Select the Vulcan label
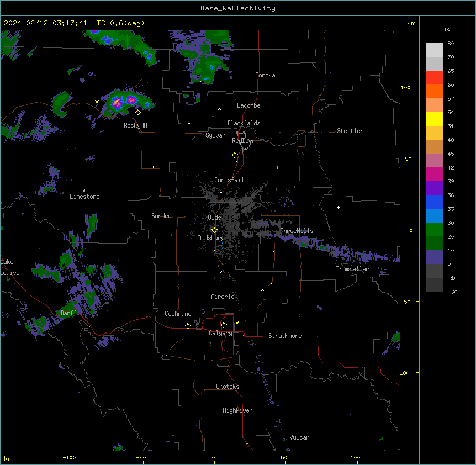Image resolution: width=476 pixels, height=465 pixels. coord(300,437)
